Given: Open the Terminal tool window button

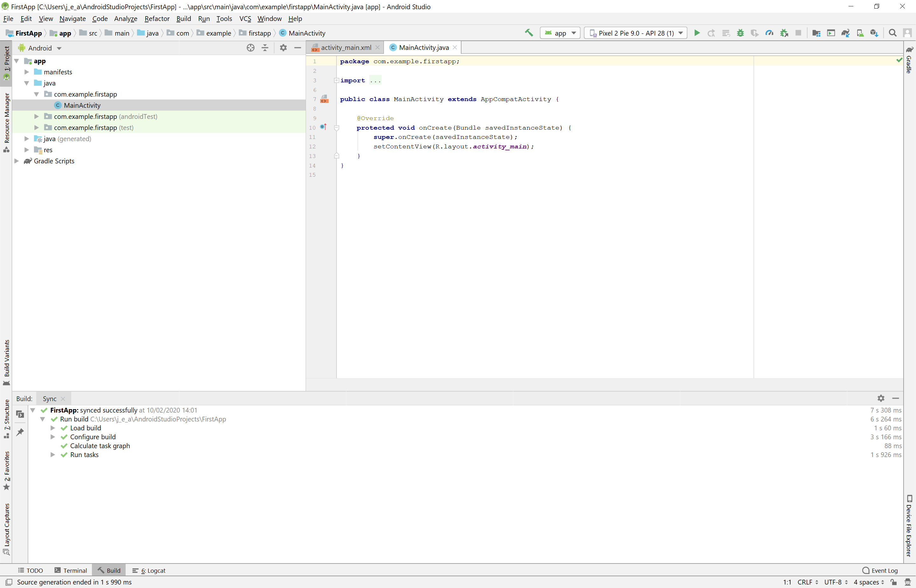Looking at the screenshot, I should click(71, 571).
